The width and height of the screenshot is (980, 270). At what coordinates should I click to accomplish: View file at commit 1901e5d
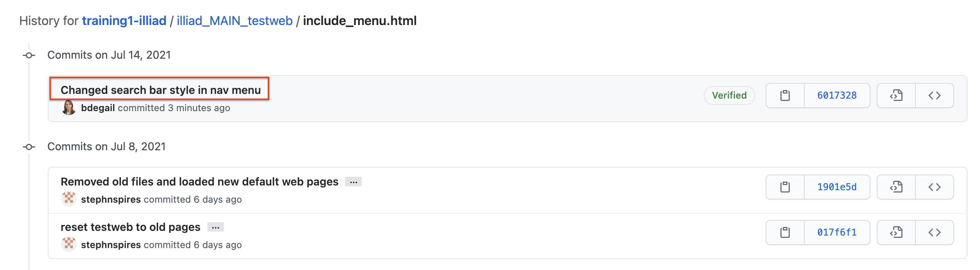(x=896, y=187)
